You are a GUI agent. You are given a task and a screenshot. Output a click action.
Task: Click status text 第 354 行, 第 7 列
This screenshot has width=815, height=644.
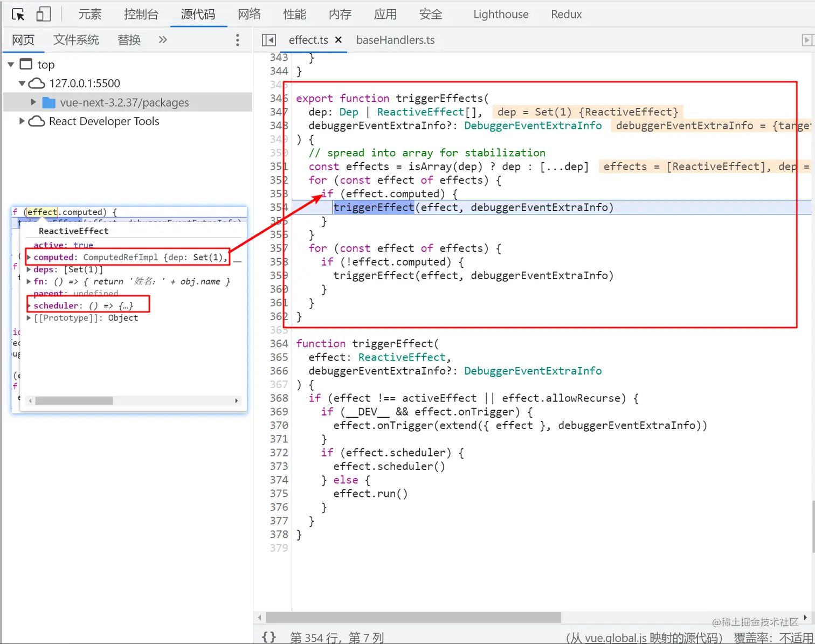pos(337,638)
